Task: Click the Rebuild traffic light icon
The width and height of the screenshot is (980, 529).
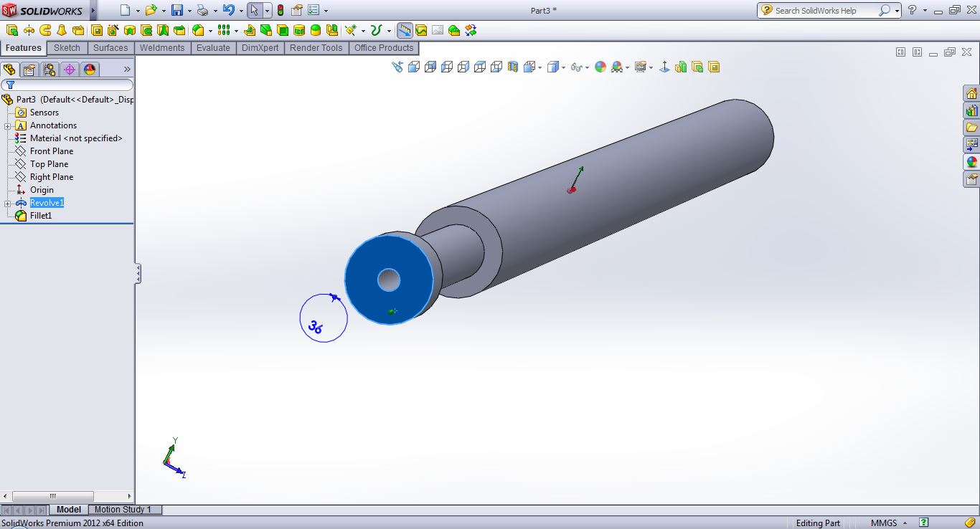Action: pos(280,10)
